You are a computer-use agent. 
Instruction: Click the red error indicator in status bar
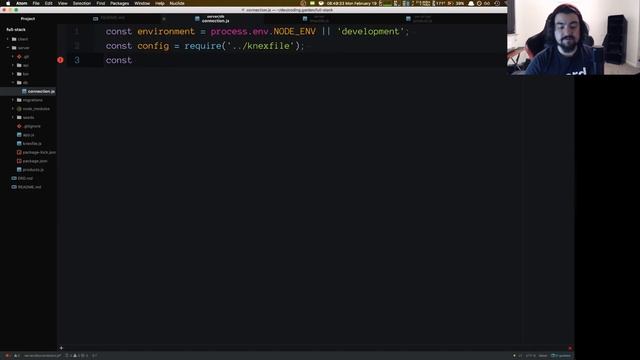[7, 356]
